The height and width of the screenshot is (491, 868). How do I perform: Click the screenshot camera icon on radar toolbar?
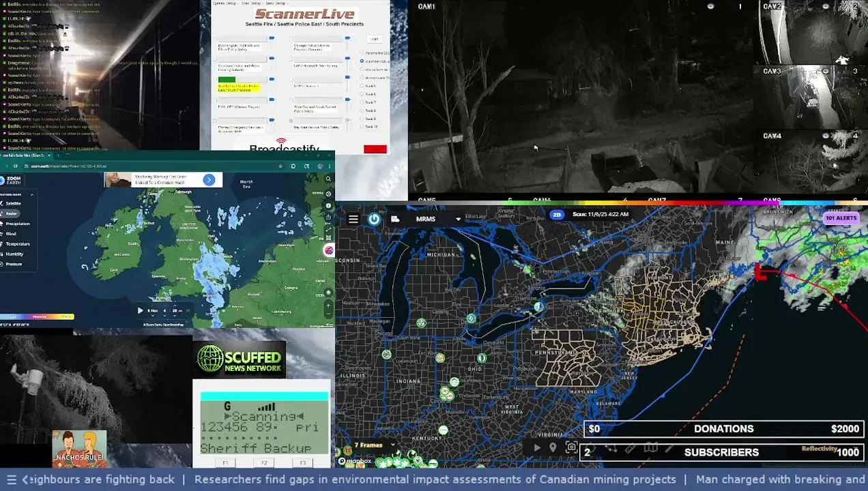pyautogui.click(x=572, y=447)
